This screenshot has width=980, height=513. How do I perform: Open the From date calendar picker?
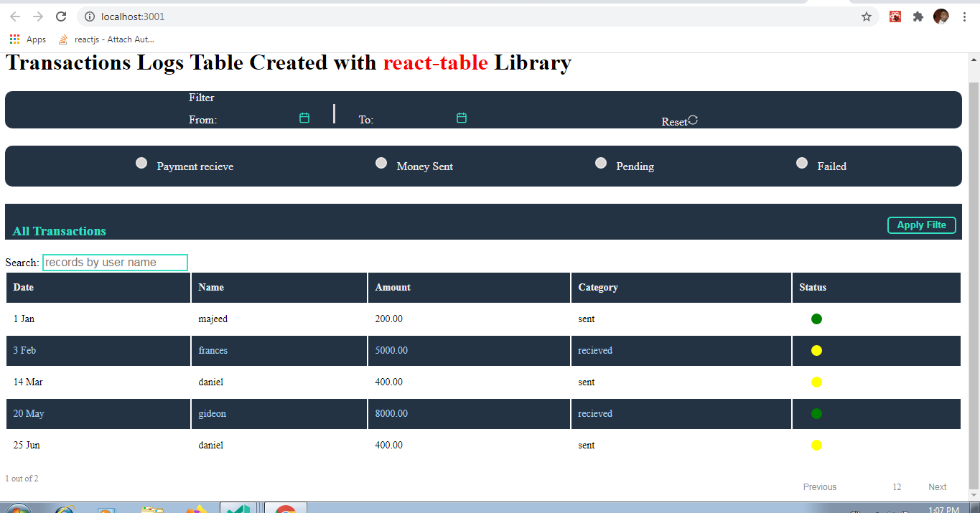coord(304,118)
